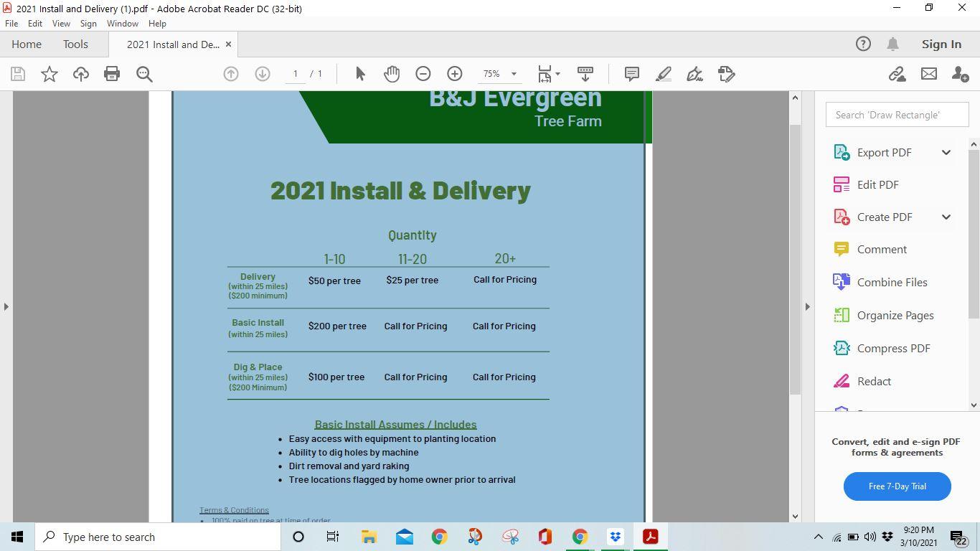Print the document using the printer icon
Image resolution: width=980 pixels, height=551 pixels.
click(x=112, y=74)
